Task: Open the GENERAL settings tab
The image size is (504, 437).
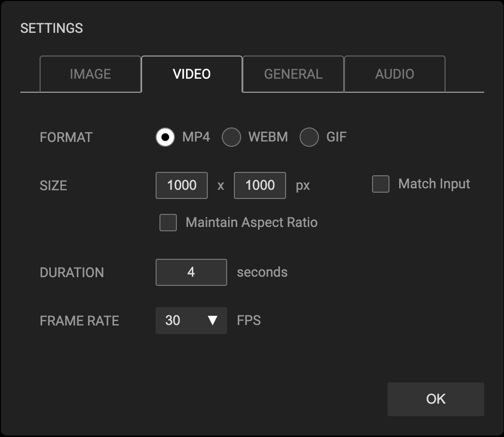Action: (x=293, y=74)
